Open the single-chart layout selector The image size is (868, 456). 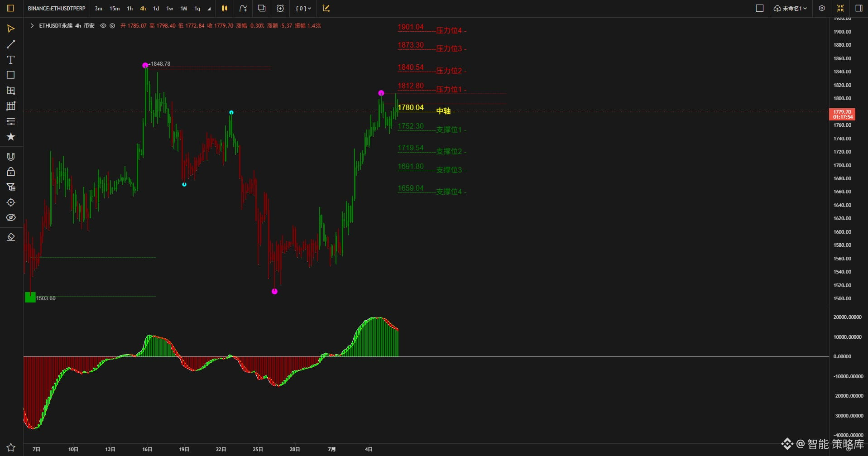pos(760,8)
